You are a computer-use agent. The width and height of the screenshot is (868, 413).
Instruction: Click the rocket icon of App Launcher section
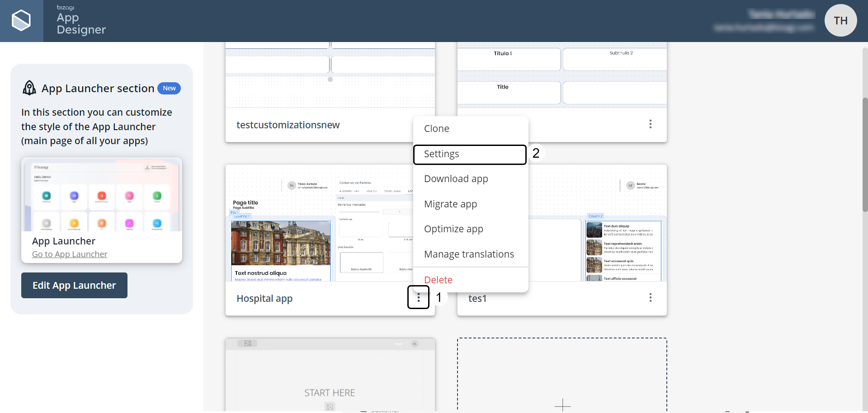pos(29,88)
